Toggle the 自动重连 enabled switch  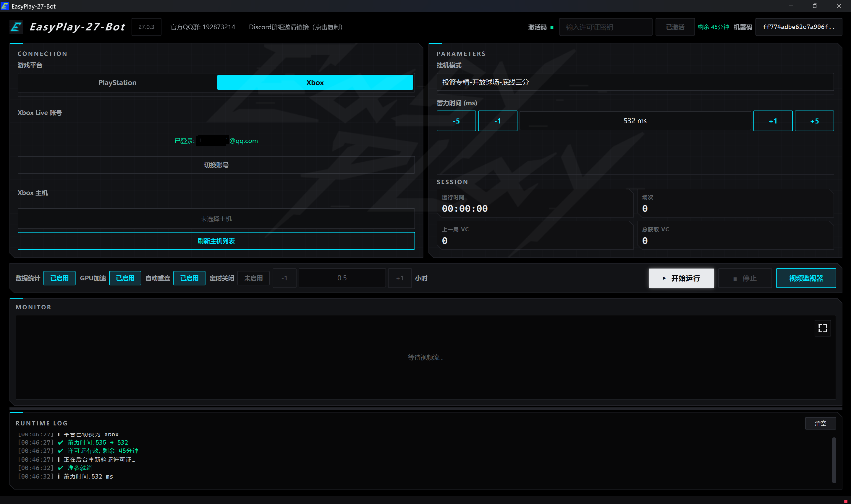coord(189,278)
